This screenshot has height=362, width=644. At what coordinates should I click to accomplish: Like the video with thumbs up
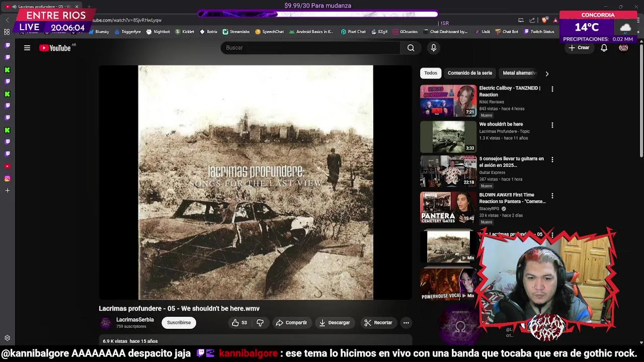click(x=239, y=323)
